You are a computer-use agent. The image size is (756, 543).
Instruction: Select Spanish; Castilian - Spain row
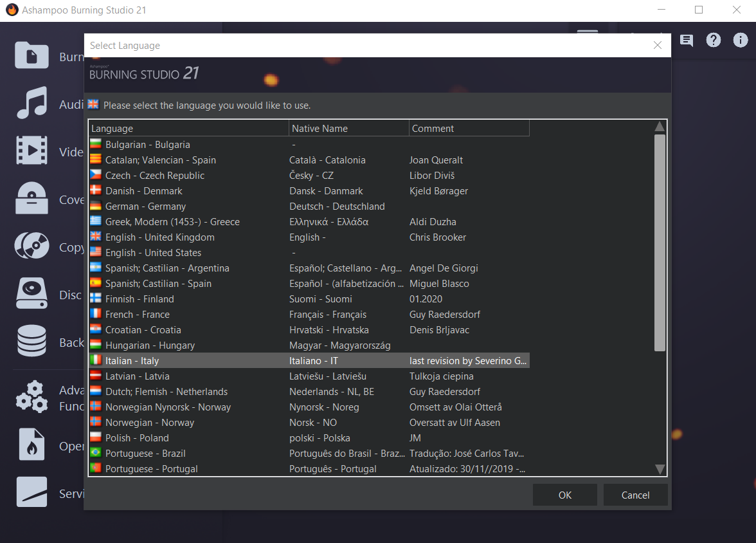click(309, 283)
